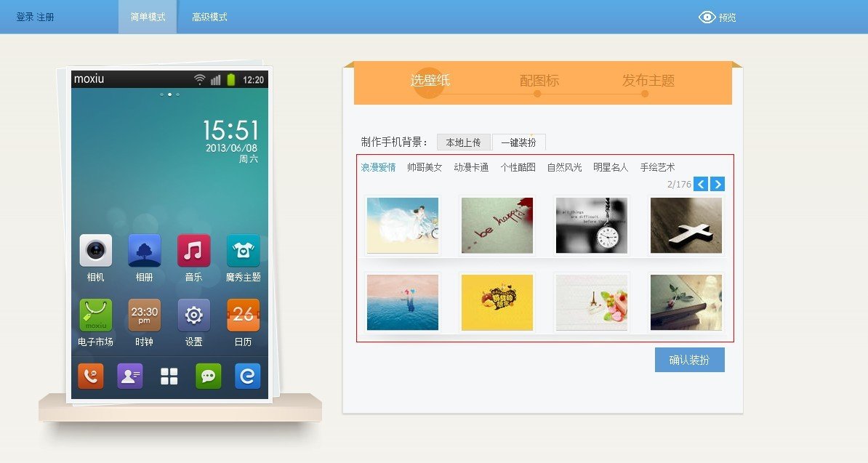Select the 动漫卡通 wallpaper category

click(471, 167)
